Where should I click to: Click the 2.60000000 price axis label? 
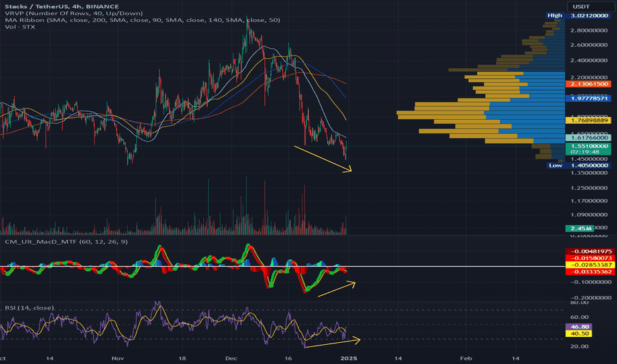click(589, 45)
